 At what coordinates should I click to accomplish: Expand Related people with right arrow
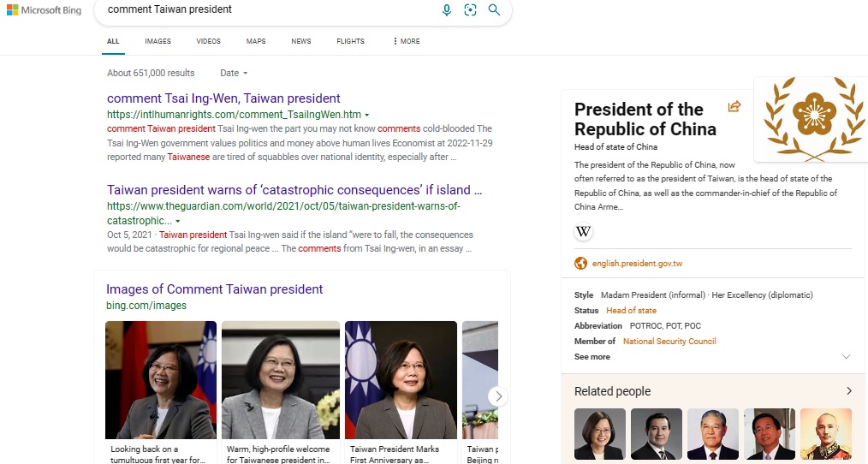848,391
